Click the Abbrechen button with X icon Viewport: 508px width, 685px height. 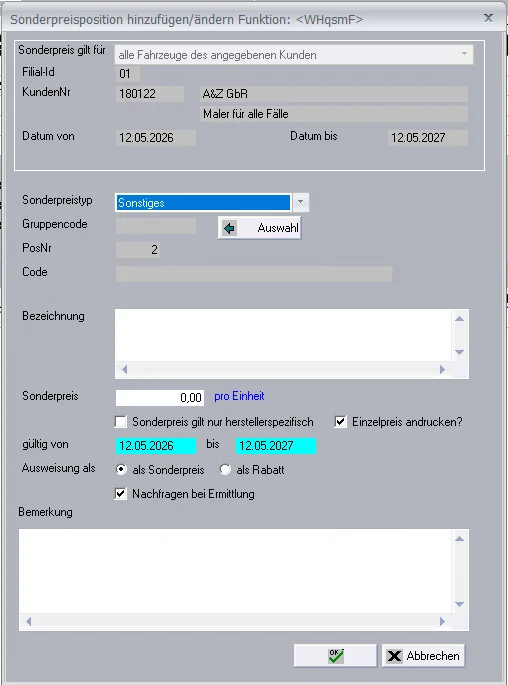[423, 655]
